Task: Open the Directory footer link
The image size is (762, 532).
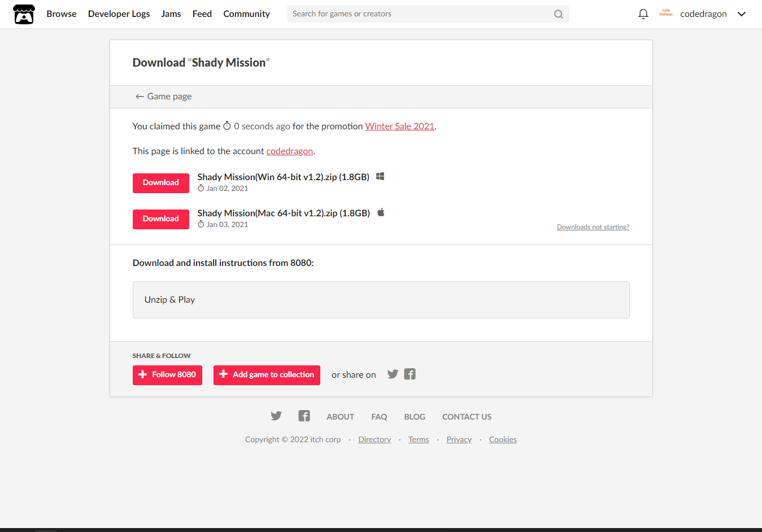Action: click(375, 439)
